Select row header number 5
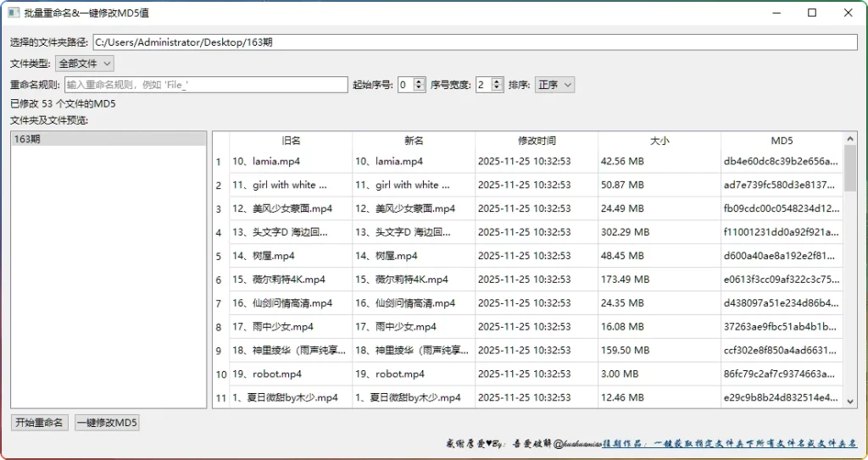The image size is (868, 460). click(221, 257)
